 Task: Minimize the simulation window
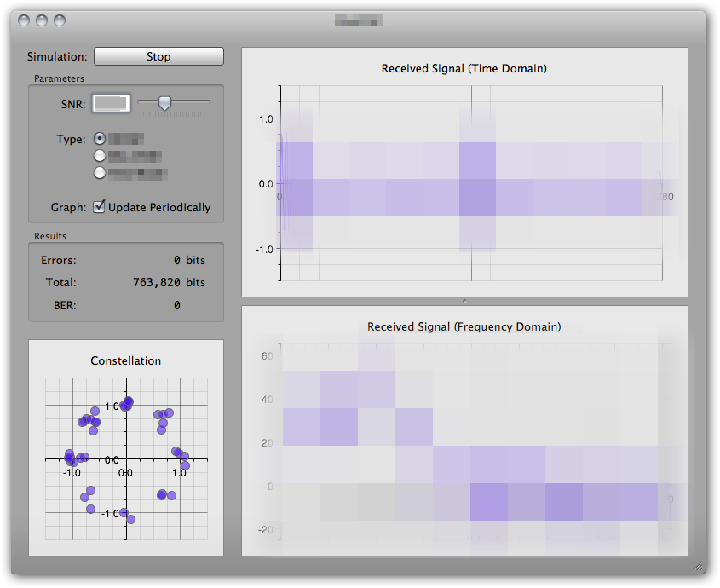(x=42, y=20)
